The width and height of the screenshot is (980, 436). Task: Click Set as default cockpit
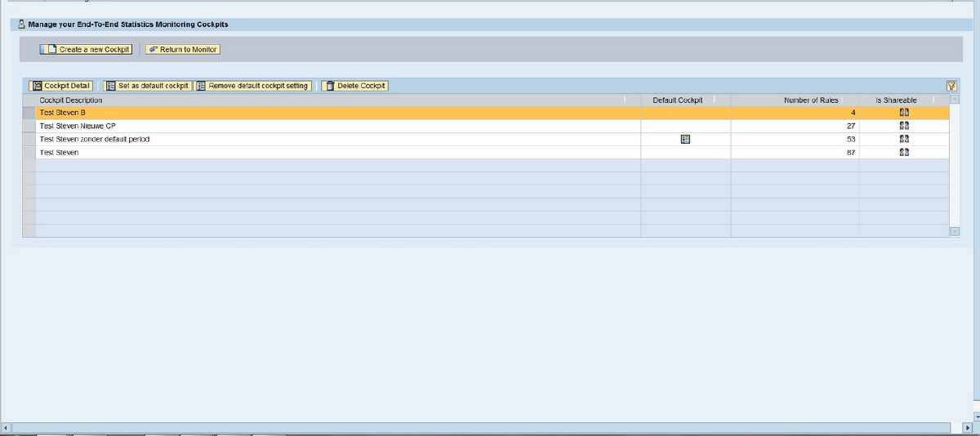coord(148,86)
